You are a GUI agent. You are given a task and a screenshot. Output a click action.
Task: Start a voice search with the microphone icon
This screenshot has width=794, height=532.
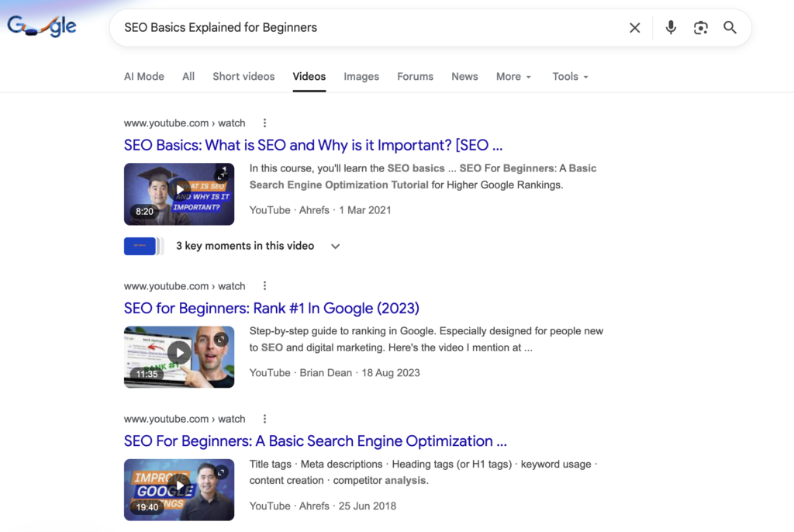pyautogui.click(x=670, y=27)
